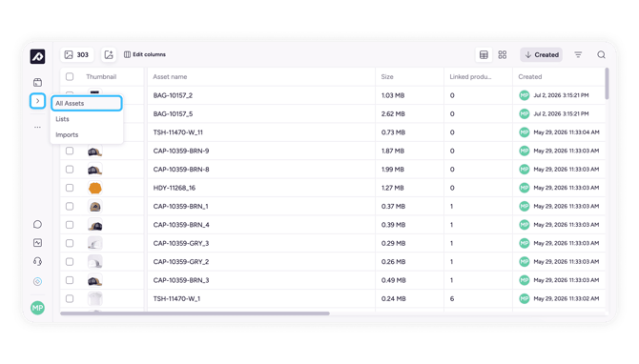Open thumbnail of CAP-10359-BRN_1
The height and width of the screenshot is (364, 639).
click(x=95, y=207)
